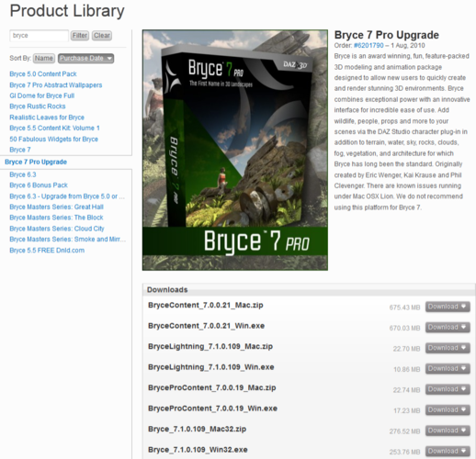Select Bryce 6 Bonus Pack
The width and height of the screenshot is (476, 459).
click(x=39, y=185)
